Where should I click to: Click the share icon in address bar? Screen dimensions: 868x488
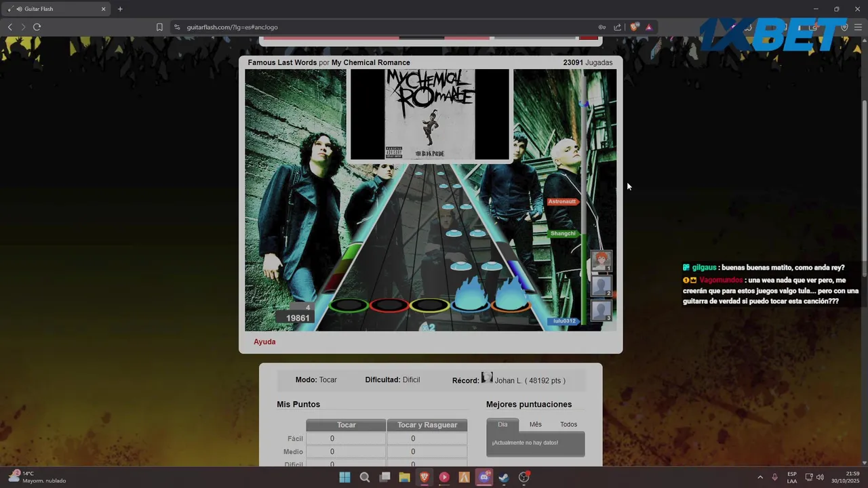(617, 27)
